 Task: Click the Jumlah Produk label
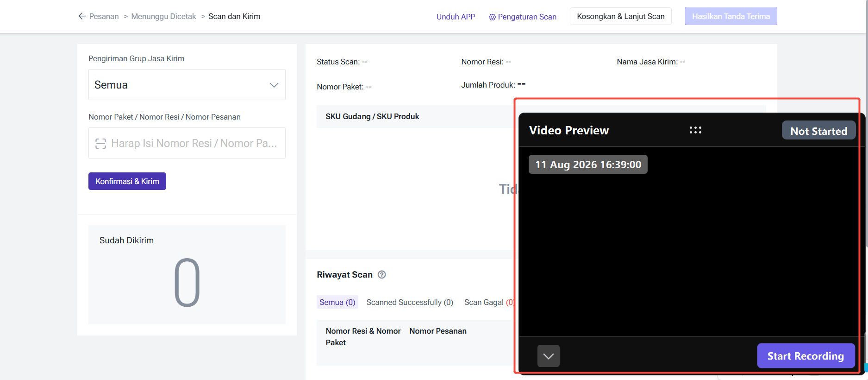tap(493, 85)
